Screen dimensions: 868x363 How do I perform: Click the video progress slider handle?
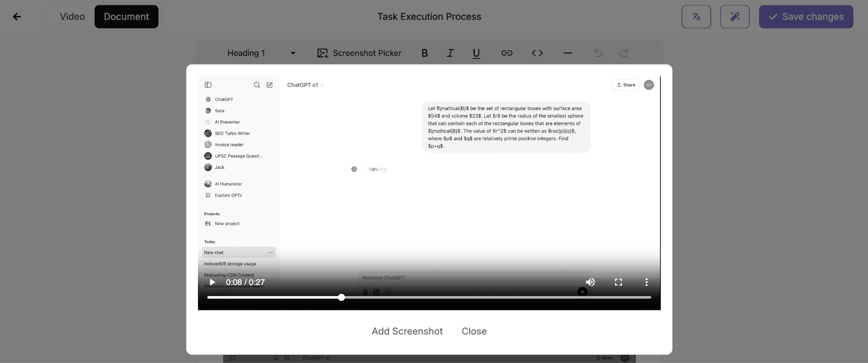click(341, 297)
